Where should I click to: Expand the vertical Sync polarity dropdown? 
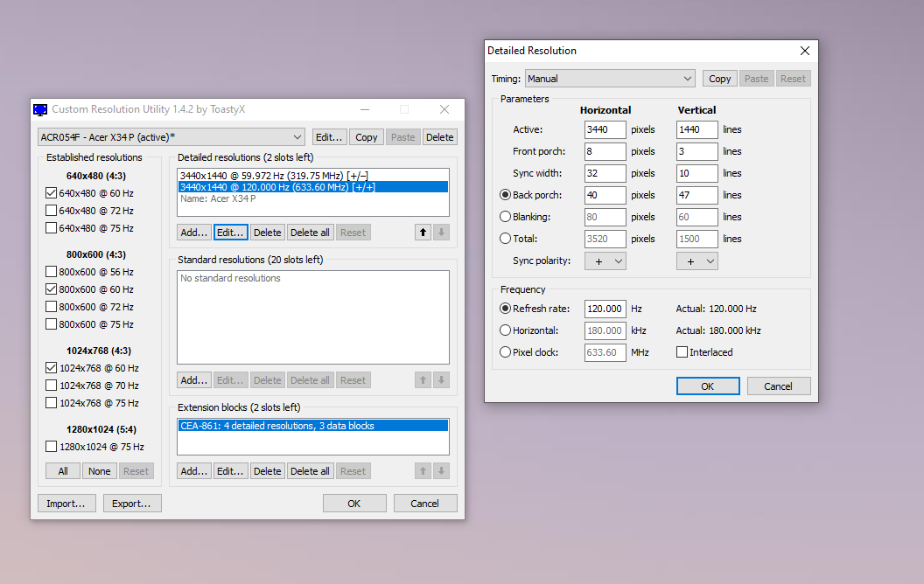coord(697,261)
